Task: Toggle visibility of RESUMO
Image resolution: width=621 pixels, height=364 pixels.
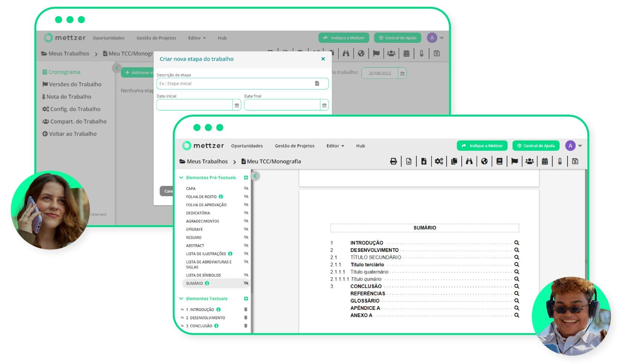Action: pos(246,237)
